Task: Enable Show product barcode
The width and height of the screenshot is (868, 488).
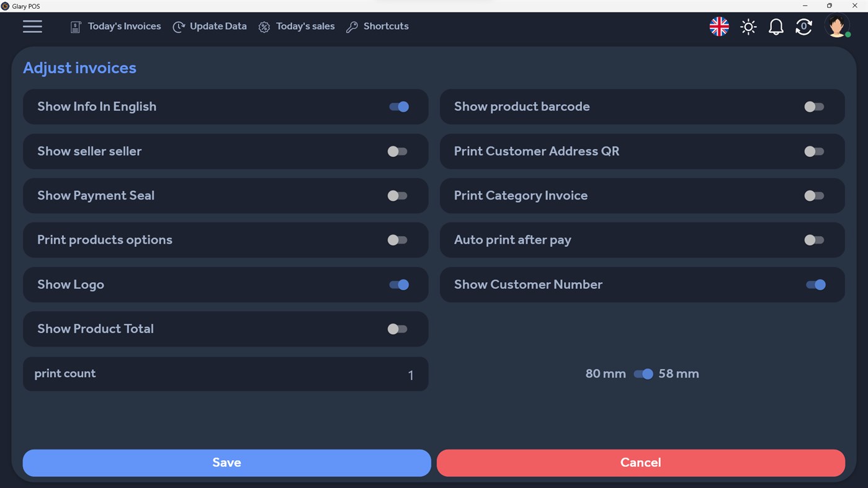Action: point(813,107)
